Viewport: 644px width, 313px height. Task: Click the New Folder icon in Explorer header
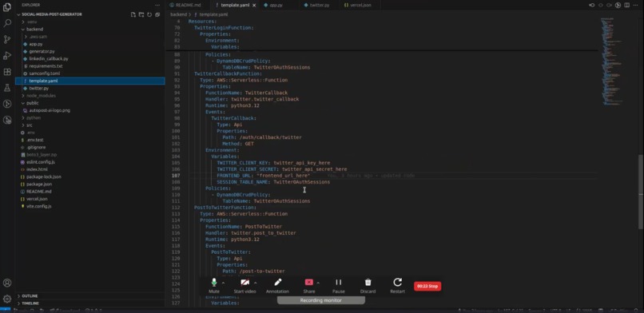pyautogui.click(x=141, y=14)
